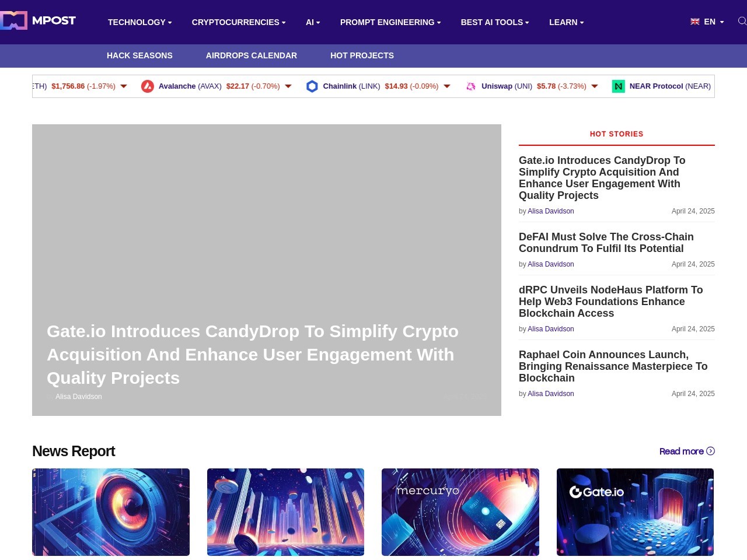Open the mercuryo news thumbnail

coord(460,512)
